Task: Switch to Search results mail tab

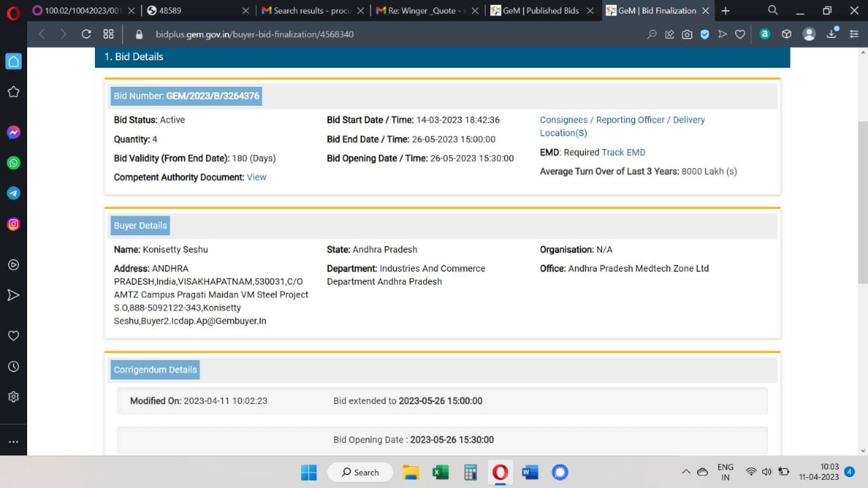Action: [306, 11]
